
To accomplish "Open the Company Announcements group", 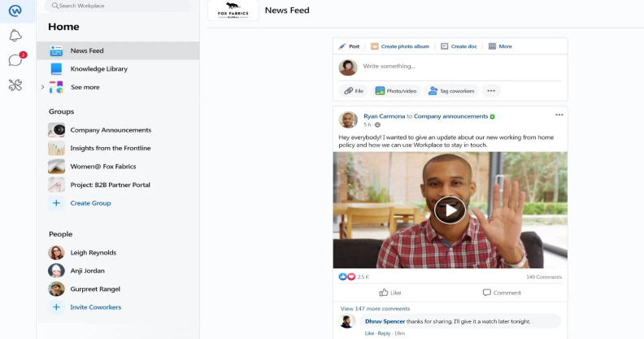I will [x=110, y=130].
